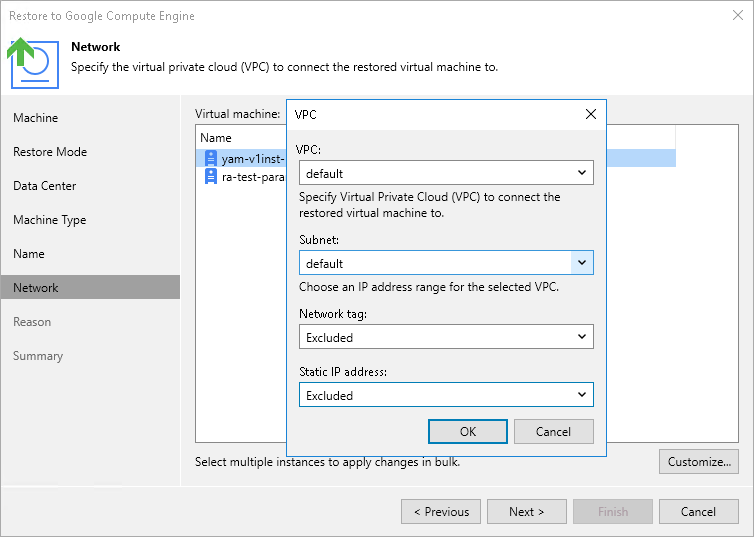Click the bold Network heading
This screenshot has width=754, height=537.
click(x=96, y=47)
